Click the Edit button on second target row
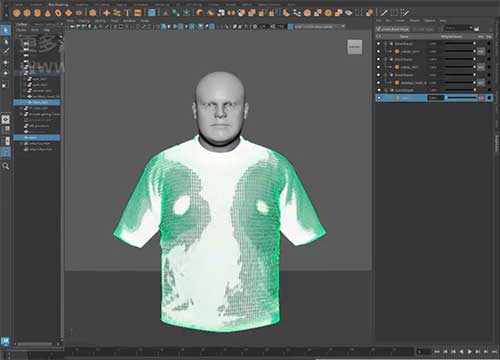The image size is (500, 360). pyautogui.click(x=481, y=67)
